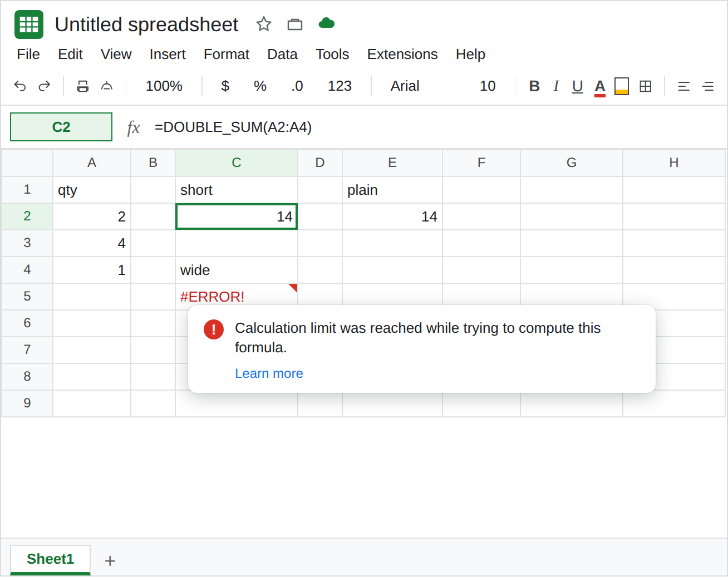Open the Tools menu
Image resolution: width=728 pixels, height=581 pixels.
pos(332,55)
